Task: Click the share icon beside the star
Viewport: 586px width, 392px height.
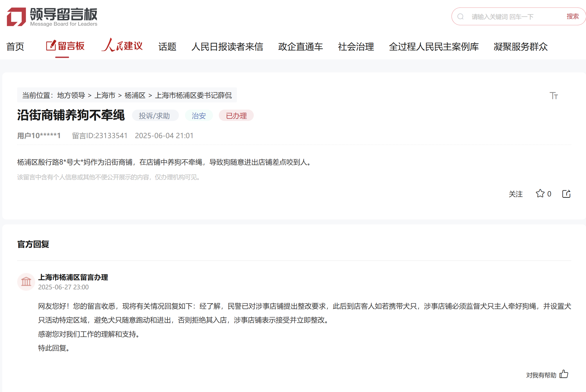Action: [566, 194]
